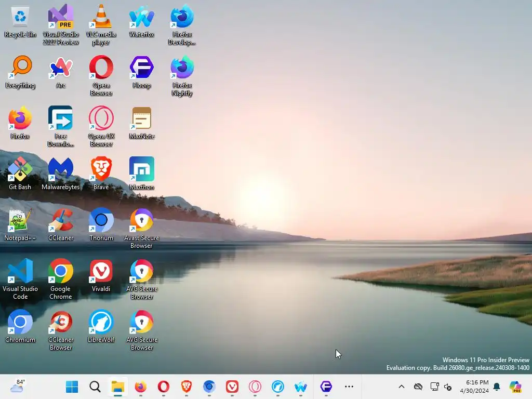Select the CCleaner Browser desktop shortcut
Image resolution: width=532 pixels, height=399 pixels.
click(61, 330)
